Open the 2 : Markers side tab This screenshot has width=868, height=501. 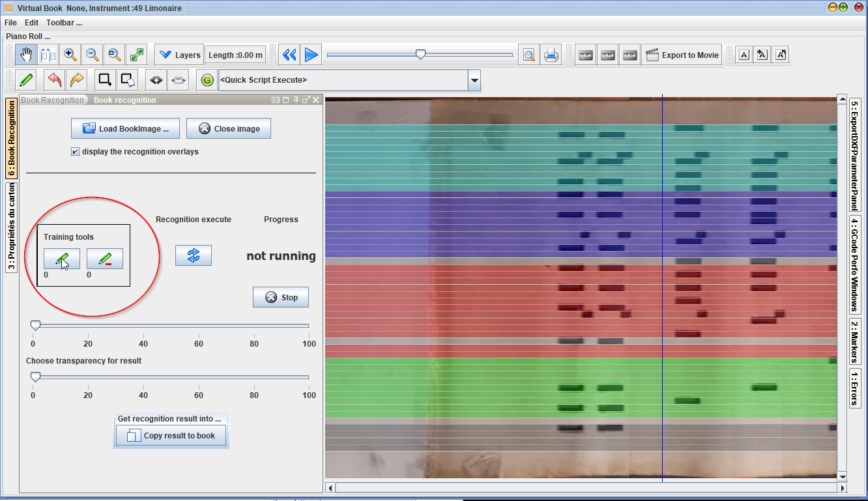(854, 341)
